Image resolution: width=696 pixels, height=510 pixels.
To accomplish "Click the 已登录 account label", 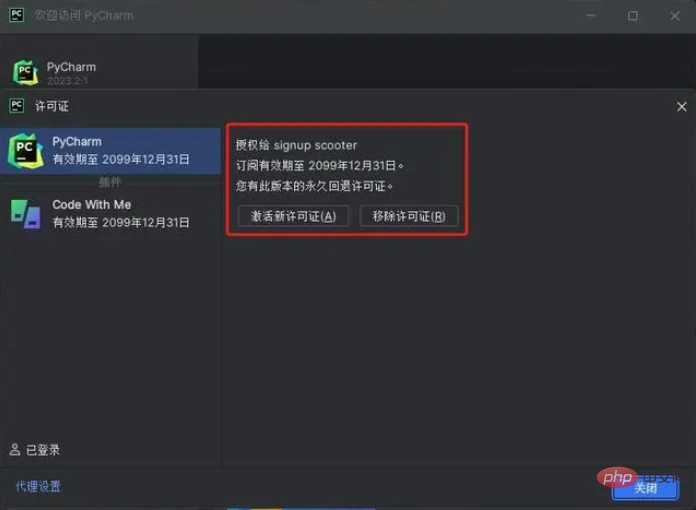I will click(x=42, y=450).
